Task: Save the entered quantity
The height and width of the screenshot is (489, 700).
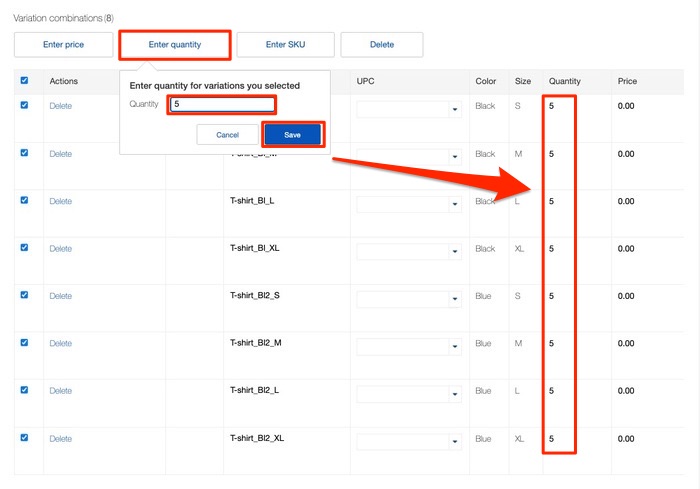Action: (x=292, y=134)
